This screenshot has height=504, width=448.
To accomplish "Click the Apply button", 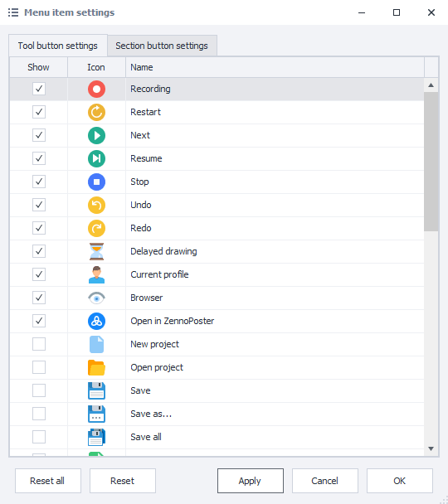I will click(251, 481).
